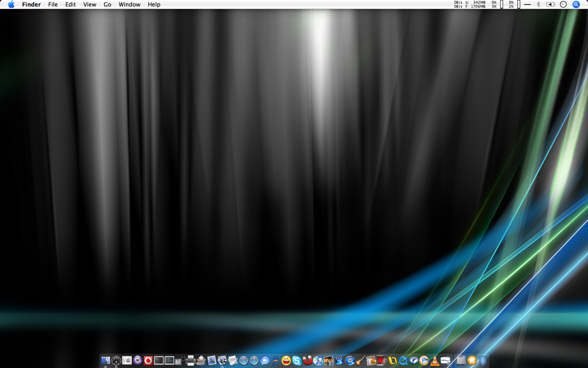Screen dimensions: 588x368
Task: Open the Apple menu
Action: coord(11,4)
